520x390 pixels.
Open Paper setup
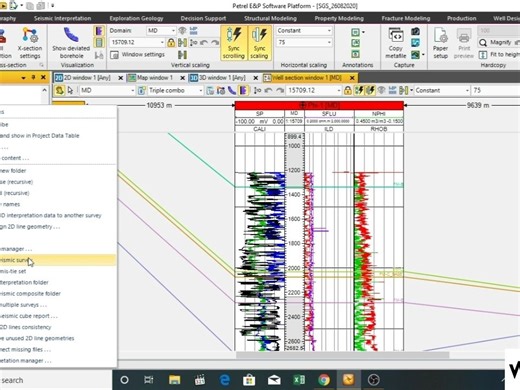440,44
